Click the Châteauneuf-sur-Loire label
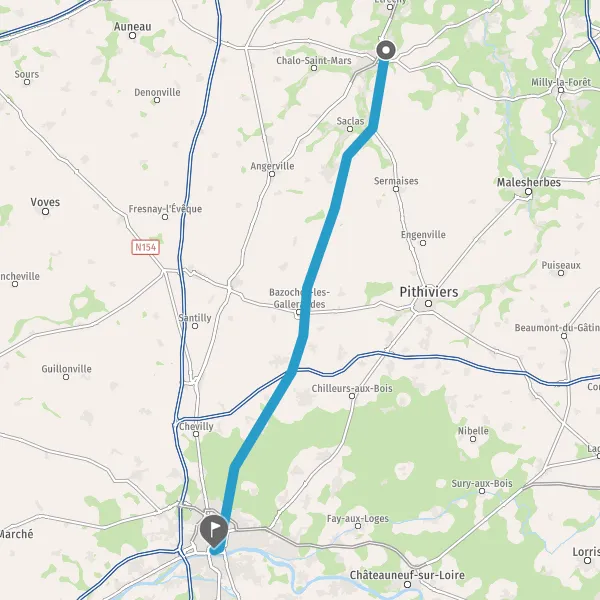 tap(408, 575)
